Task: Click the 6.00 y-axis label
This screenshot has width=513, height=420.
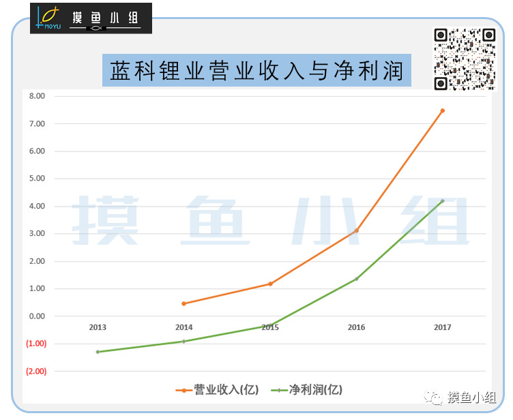Action: click(x=37, y=151)
